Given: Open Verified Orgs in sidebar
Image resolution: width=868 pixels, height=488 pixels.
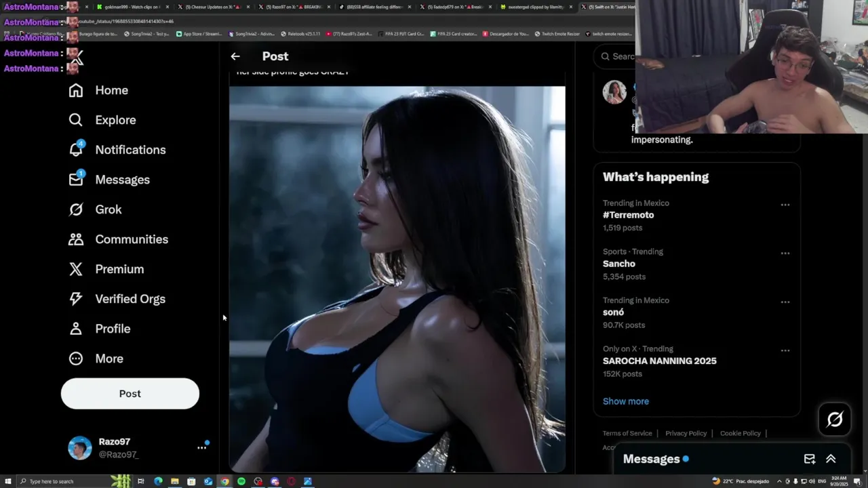Looking at the screenshot, I should (117, 299).
